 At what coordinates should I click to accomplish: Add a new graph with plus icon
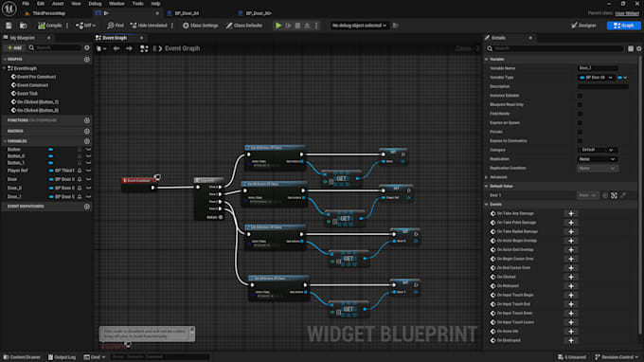coord(87,60)
